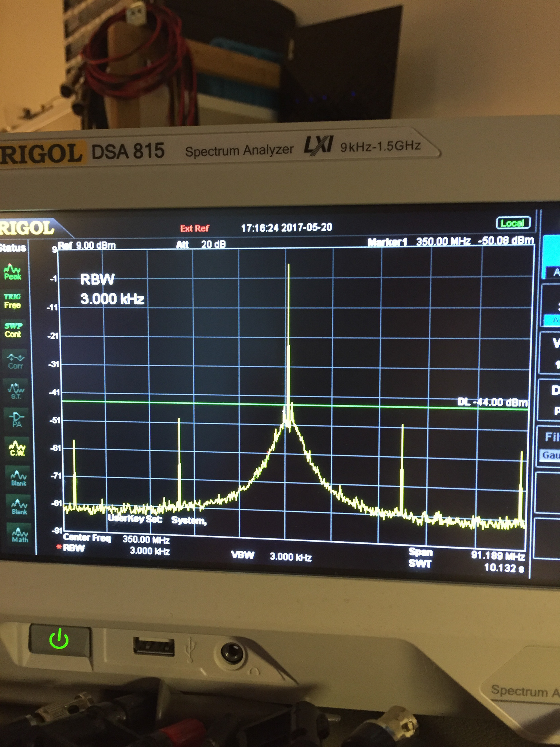Tap the Marker1 350.00 MHz readout
Viewport: 560px width, 747px height.
(419, 241)
